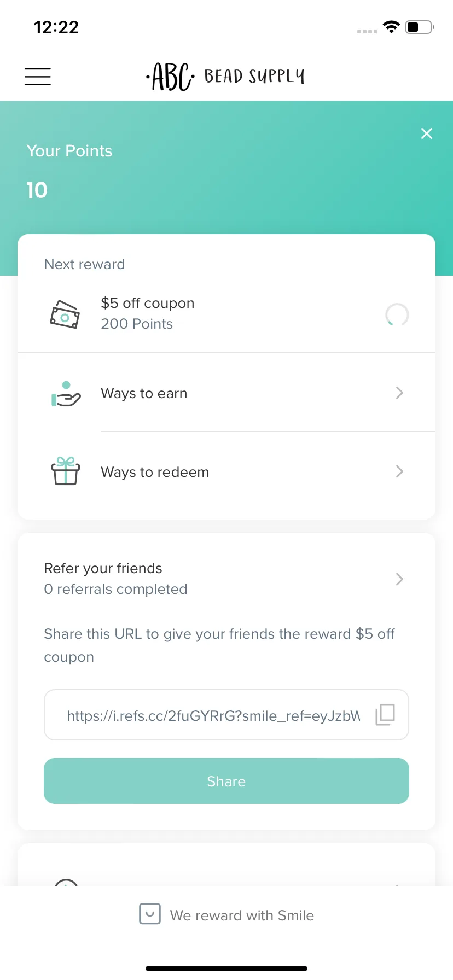Tap the Smile bag icon
The height and width of the screenshot is (980, 453).
click(x=150, y=914)
